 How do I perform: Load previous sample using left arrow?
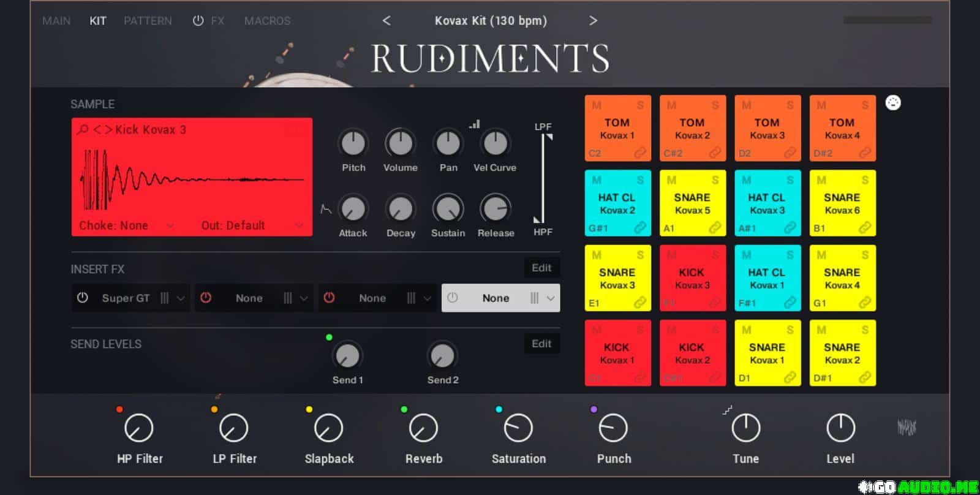[97, 130]
